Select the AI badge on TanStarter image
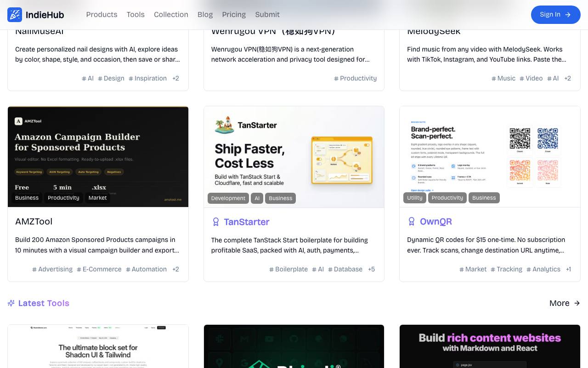This screenshot has width=588, height=368. (x=257, y=198)
